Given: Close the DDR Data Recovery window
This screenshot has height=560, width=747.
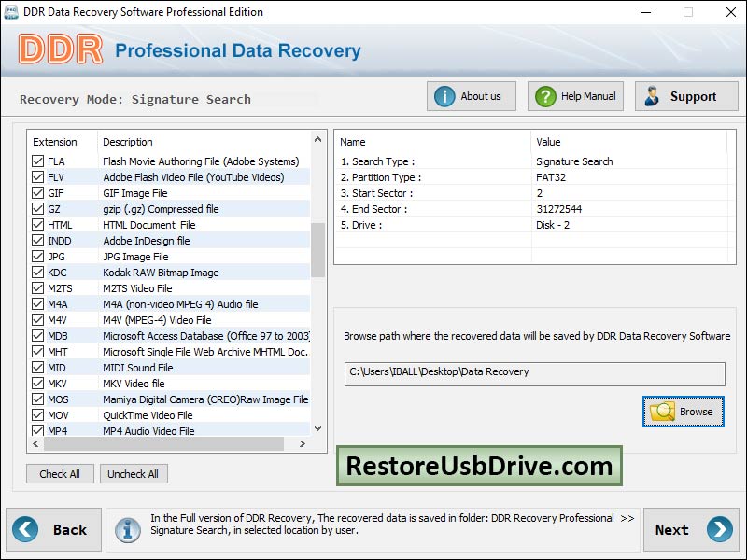Looking at the screenshot, I should pos(731,12).
